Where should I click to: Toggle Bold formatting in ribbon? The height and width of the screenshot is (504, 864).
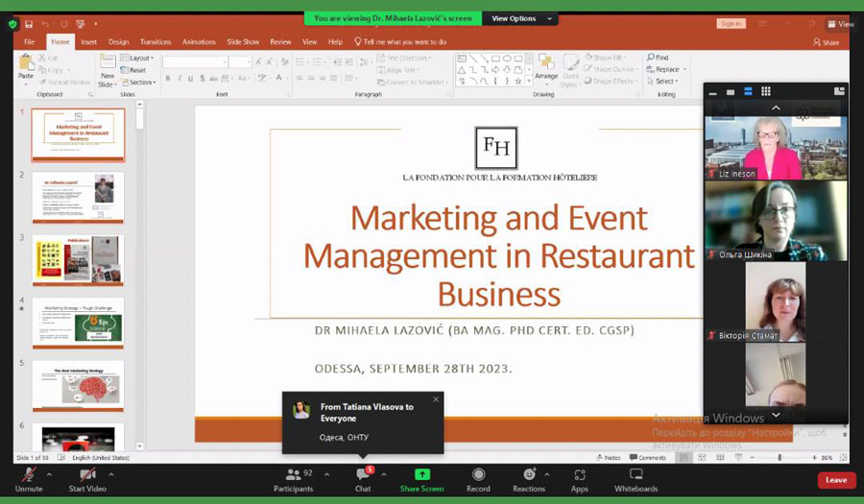point(167,78)
